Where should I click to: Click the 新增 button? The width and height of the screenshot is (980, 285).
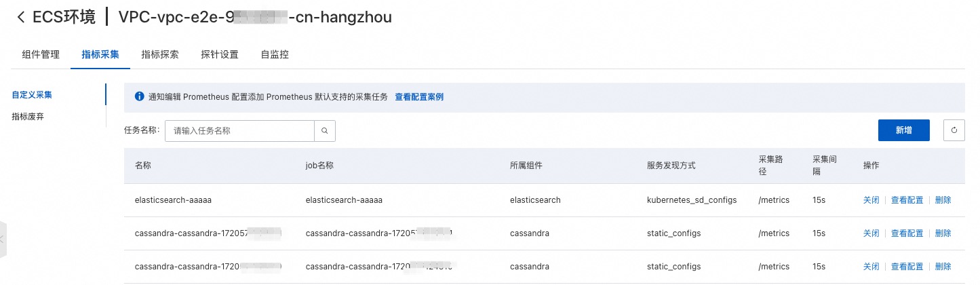click(903, 131)
